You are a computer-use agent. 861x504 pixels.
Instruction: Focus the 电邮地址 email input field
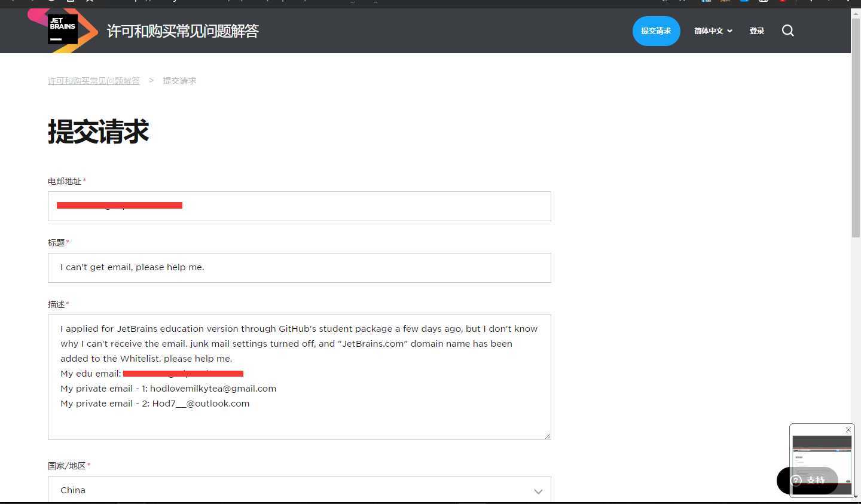tap(299, 206)
